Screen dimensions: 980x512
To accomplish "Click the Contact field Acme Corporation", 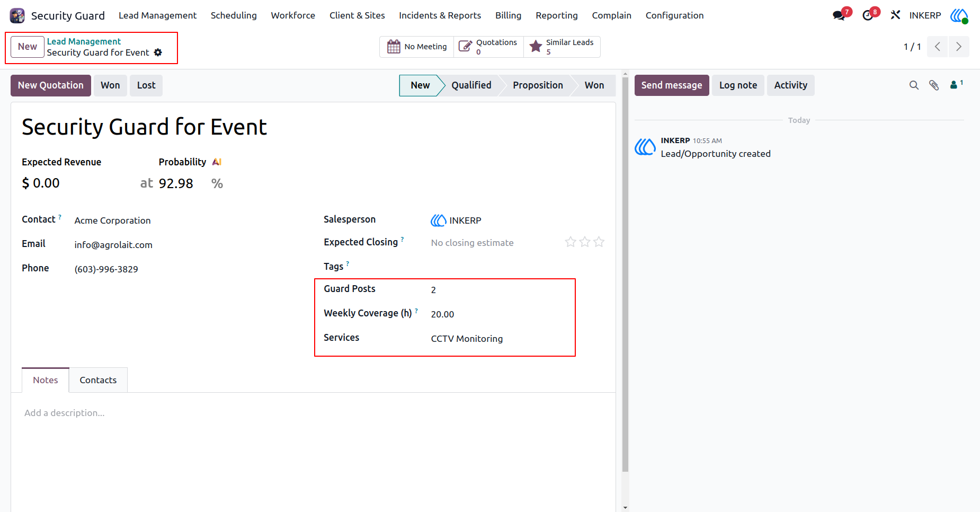I will point(112,220).
